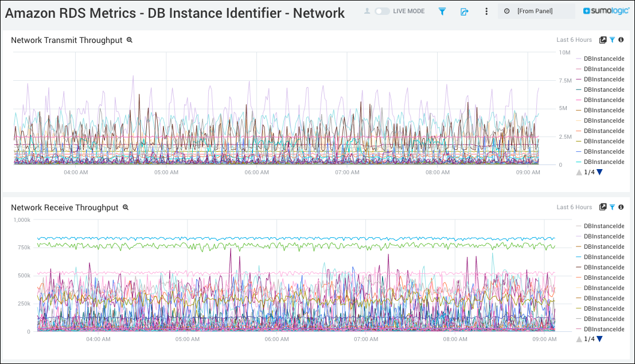Click the Network Receive Throughput panel title
Screen dimensions: 635x364
click(64, 208)
